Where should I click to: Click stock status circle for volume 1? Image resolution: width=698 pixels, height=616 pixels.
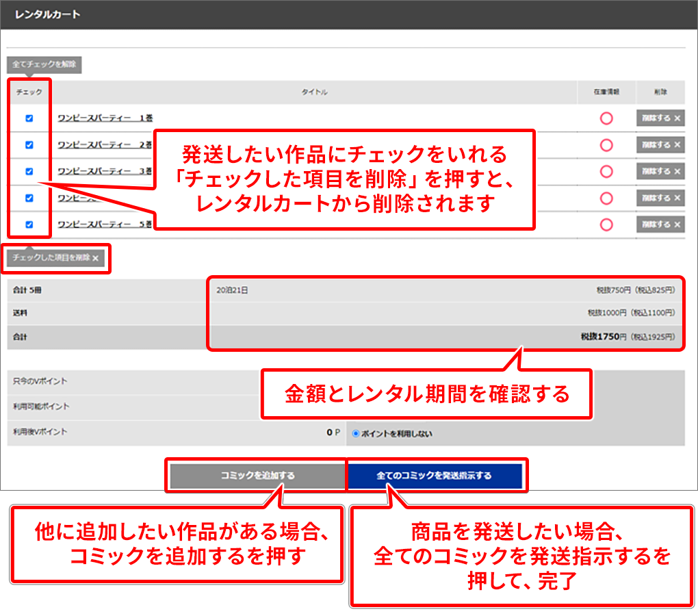click(x=606, y=118)
